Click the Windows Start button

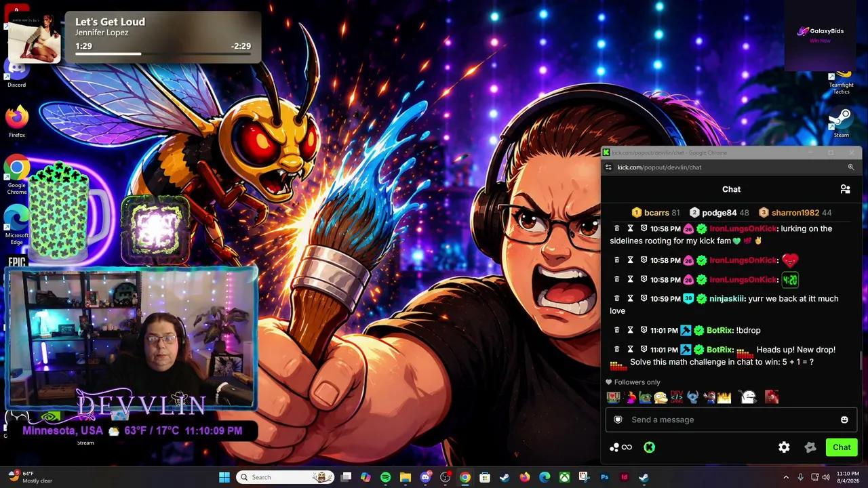(x=224, y=477)
